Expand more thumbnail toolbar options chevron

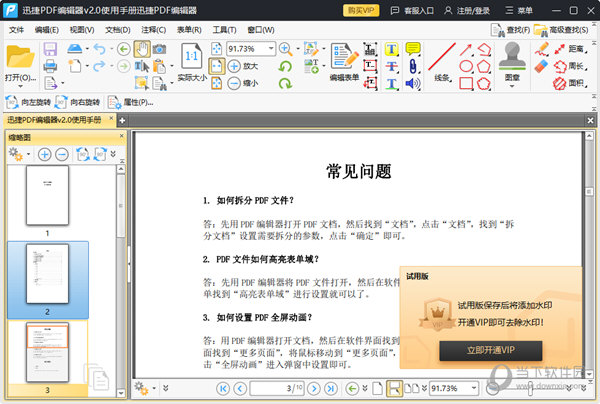[x=113, y=154]
